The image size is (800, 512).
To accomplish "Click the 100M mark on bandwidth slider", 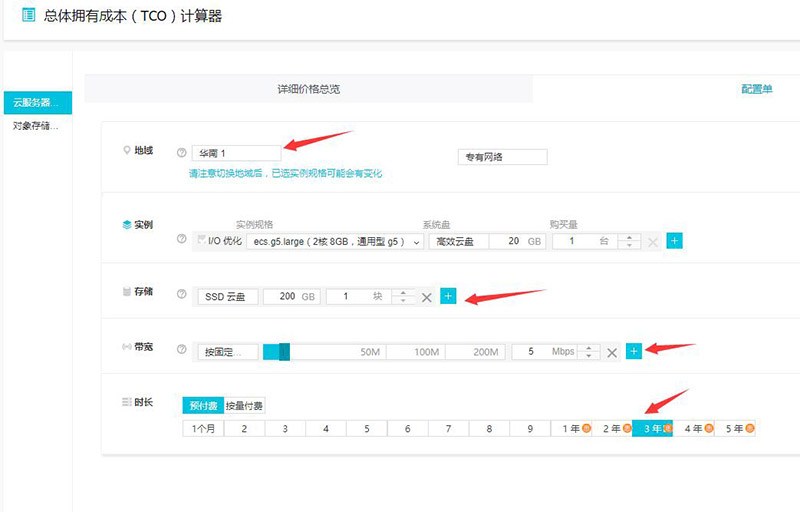I will point(426,352).
